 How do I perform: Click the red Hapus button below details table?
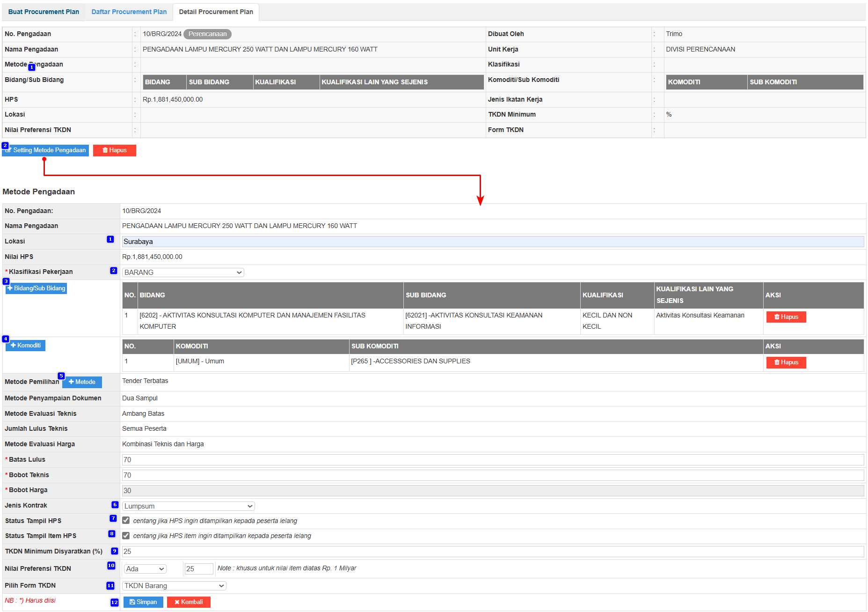click(115, 150)
